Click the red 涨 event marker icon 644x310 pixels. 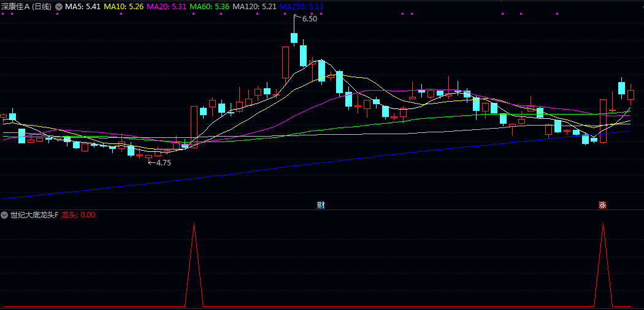point(602,205)
